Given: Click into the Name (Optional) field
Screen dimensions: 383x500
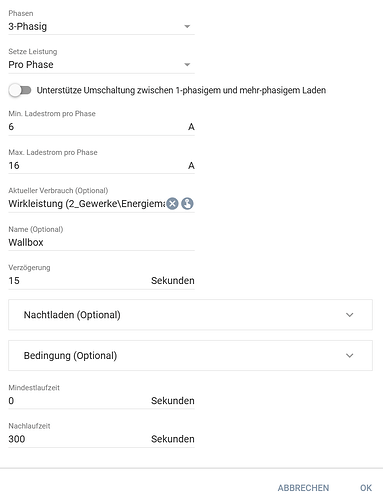Looking at the screenshot, I should [101, 242].
